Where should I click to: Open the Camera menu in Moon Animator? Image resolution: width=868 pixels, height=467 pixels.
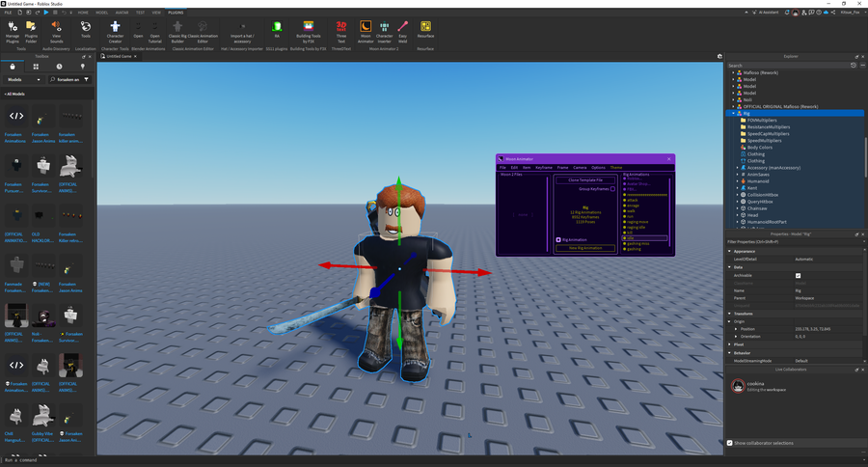pos(580,167)
